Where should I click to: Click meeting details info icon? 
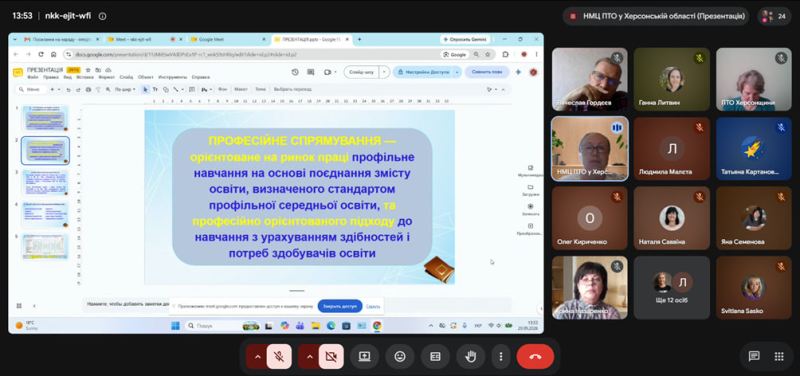(102, 16)
